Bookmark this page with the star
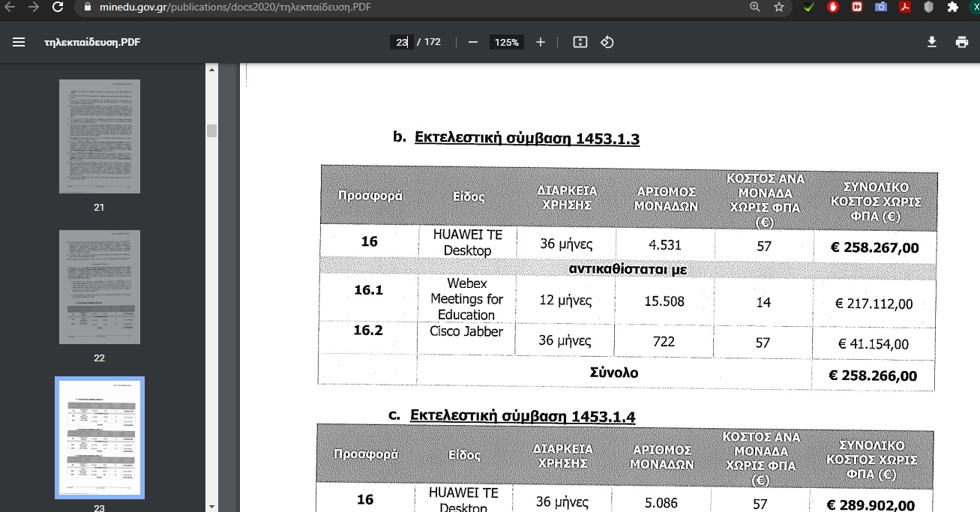The height and width of the screenshot is (512, 980). click(779, 7)
